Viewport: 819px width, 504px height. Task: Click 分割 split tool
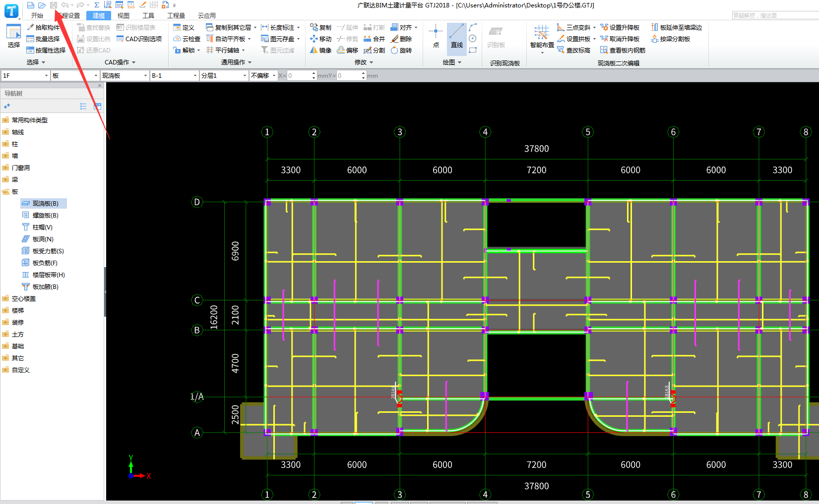[x=375, y=50]
